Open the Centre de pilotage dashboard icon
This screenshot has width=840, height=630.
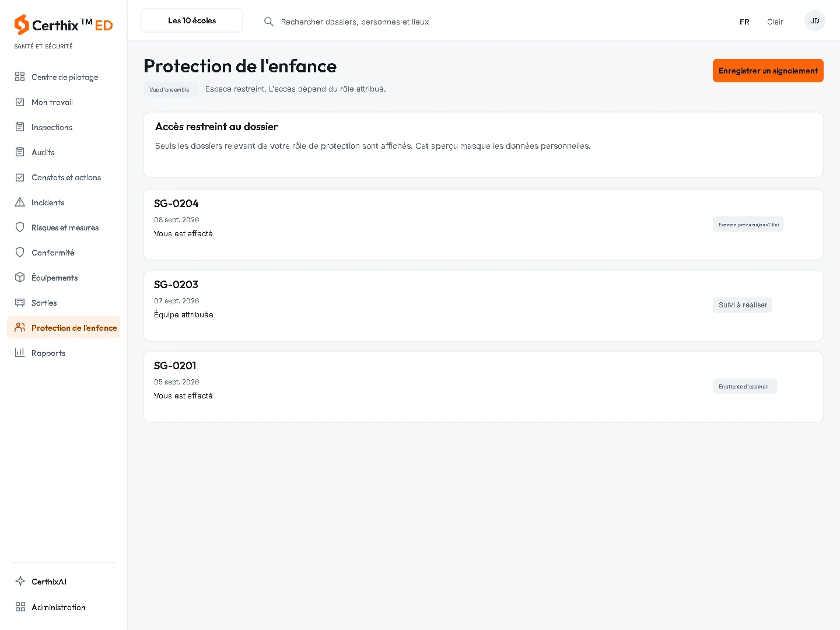click(x=20, y=77)
